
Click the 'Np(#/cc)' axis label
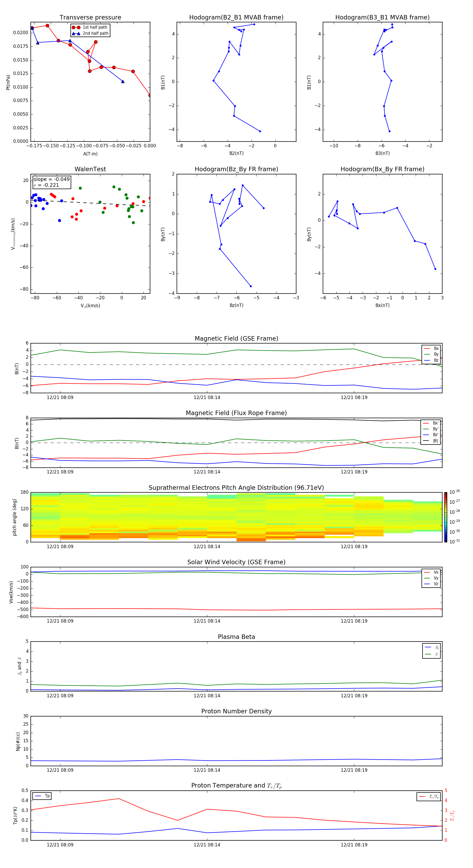(x=18, y=741)
